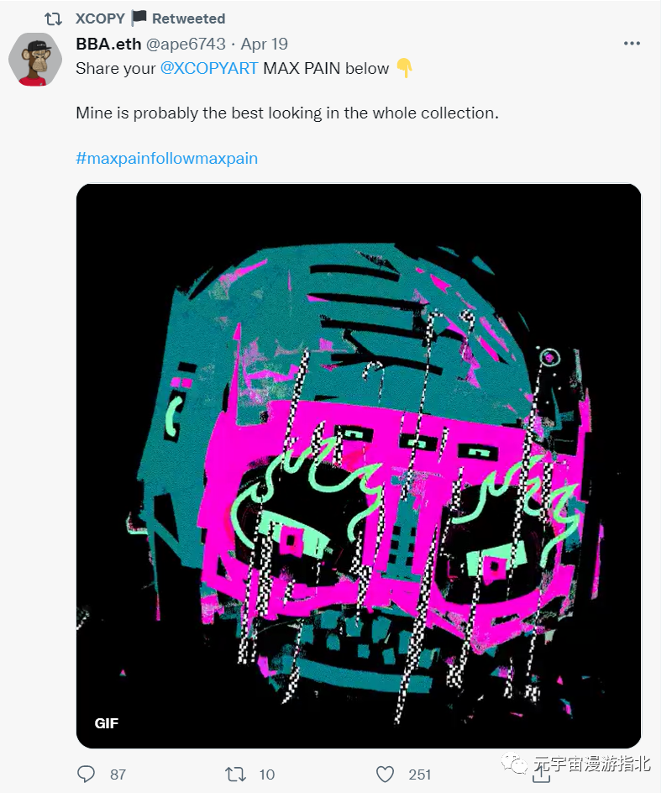Open the Apr 19 tweet timestamp
The width and height of the screenshot is (672, 793).
click(264, 44)
